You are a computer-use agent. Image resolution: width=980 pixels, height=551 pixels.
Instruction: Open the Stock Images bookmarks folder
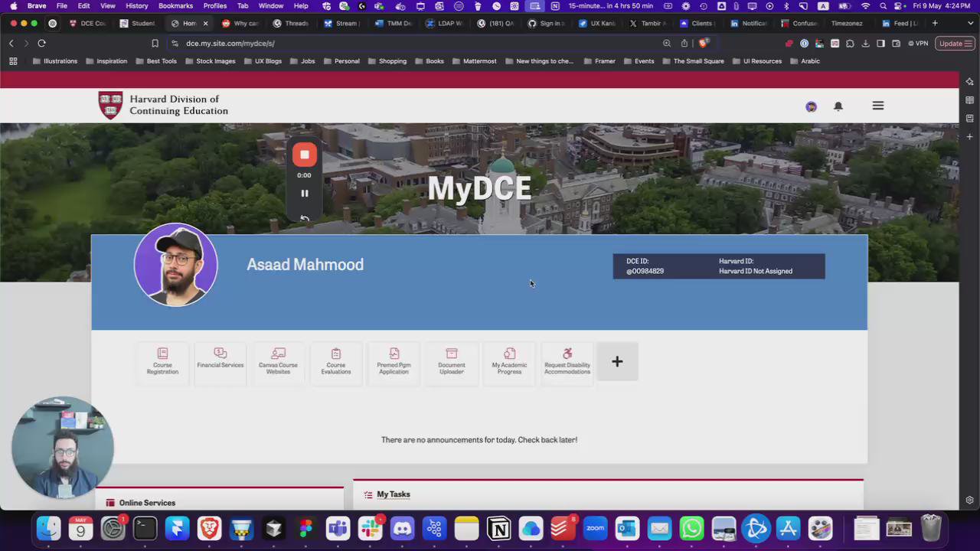coord(210,61)
